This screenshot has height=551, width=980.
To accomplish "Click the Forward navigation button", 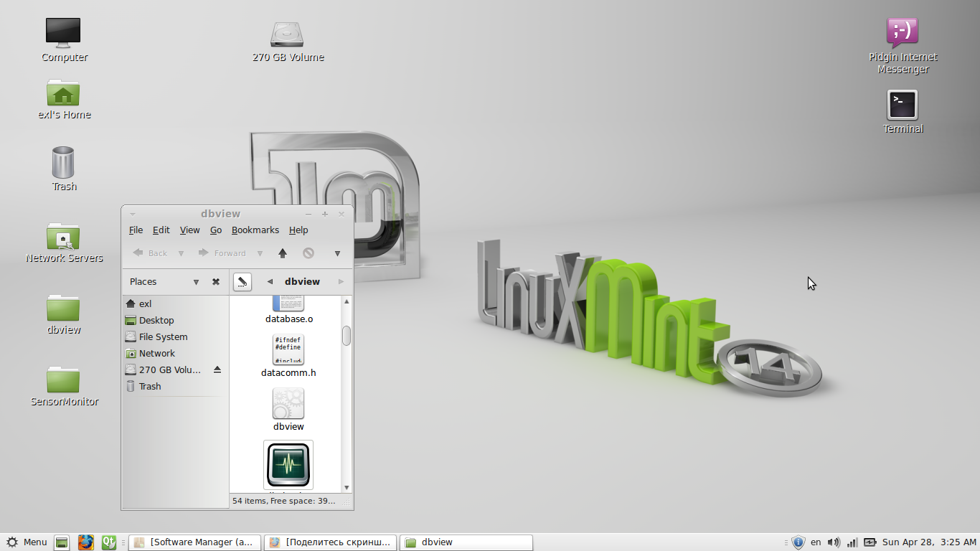I will click(x=222, y=253).
